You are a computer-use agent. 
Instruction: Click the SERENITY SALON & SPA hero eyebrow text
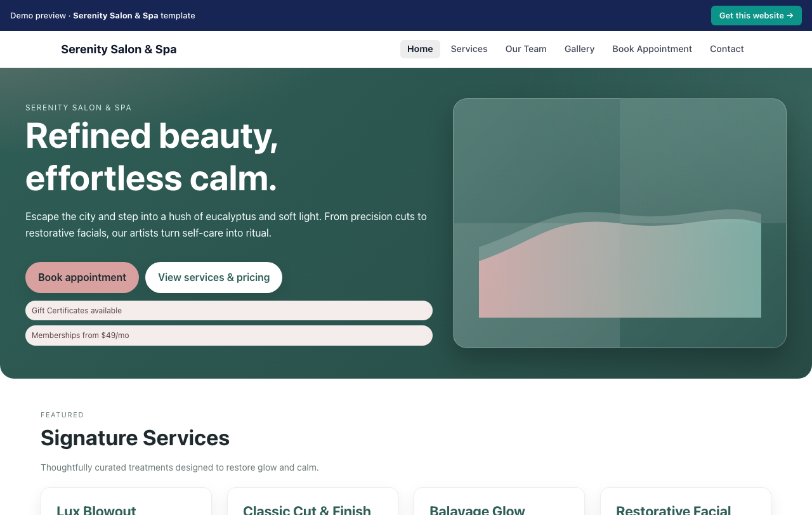[x=79, y=108]
